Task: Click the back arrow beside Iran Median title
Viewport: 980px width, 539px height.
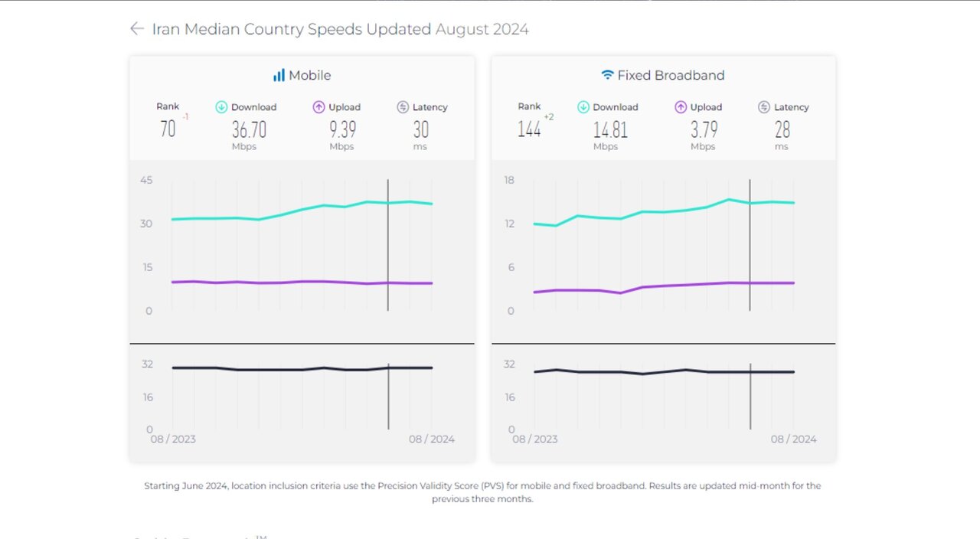Action: coord(137,29)
